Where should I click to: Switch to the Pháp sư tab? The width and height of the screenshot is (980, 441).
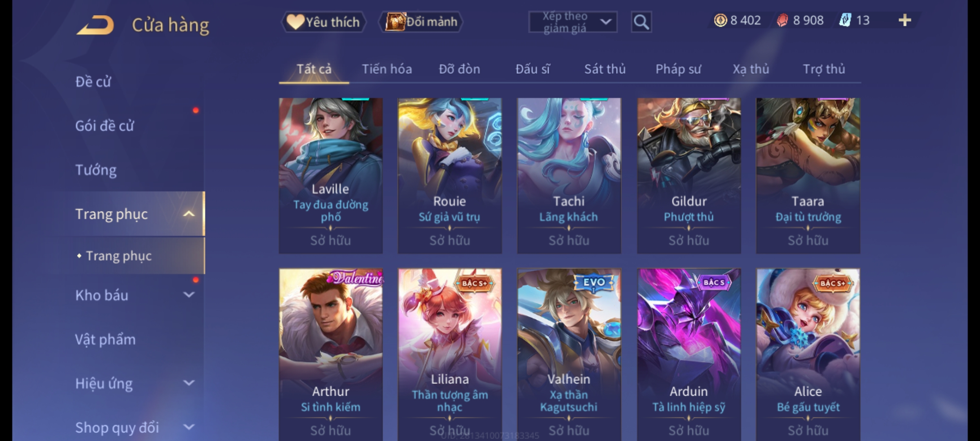tap(678, 69)
